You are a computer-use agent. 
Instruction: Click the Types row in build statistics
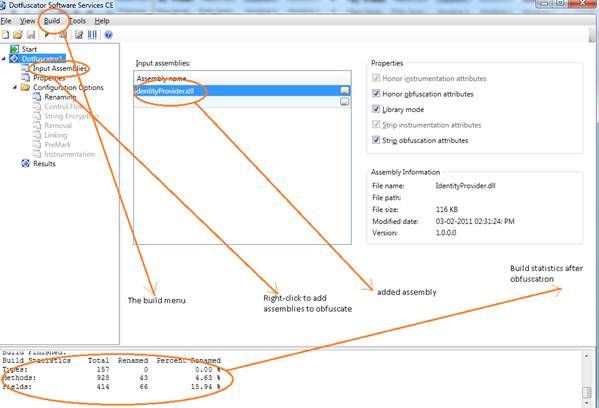pyautogui.click(x=111, y=369)
